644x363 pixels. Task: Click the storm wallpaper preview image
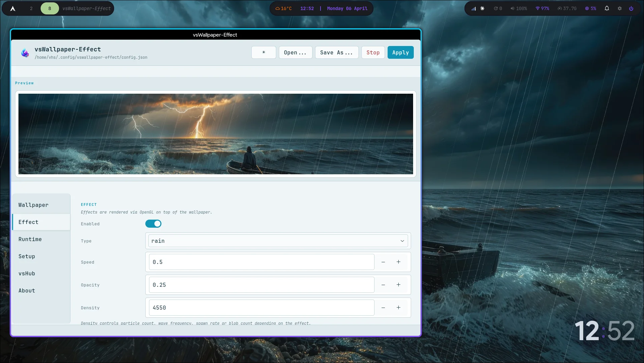click(x=215, y=134)
